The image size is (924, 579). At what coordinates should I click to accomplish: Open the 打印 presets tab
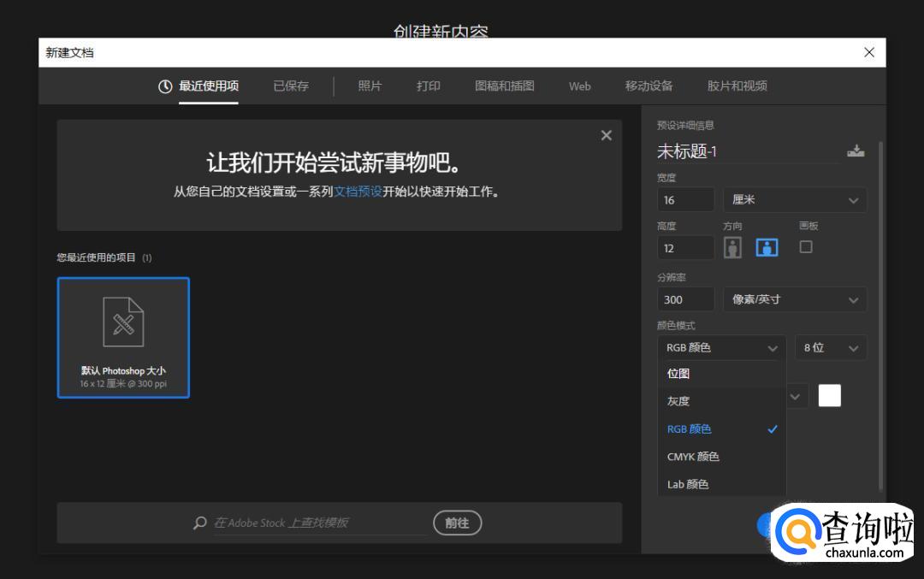(x=429, y=86)
